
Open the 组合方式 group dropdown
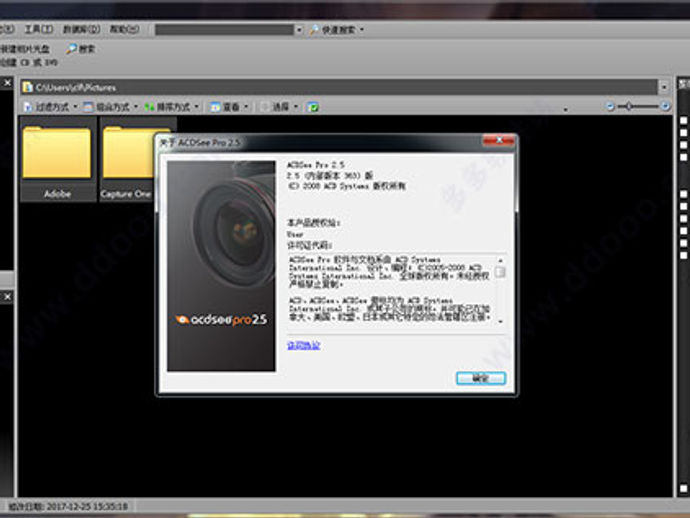coord(110,107)
